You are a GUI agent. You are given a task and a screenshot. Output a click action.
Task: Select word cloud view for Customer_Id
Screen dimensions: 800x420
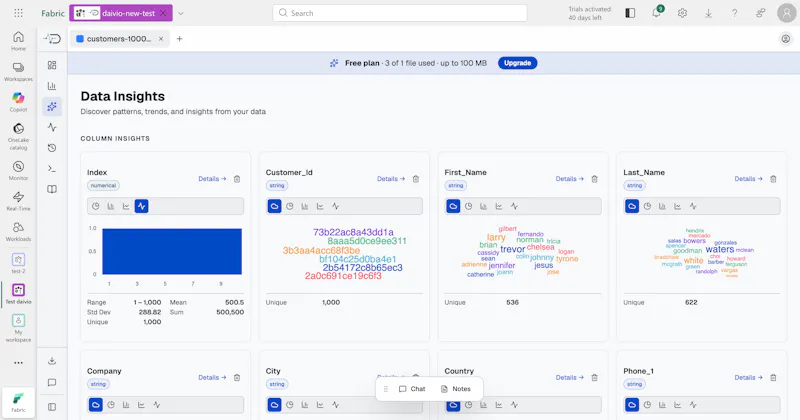point(274,206)
